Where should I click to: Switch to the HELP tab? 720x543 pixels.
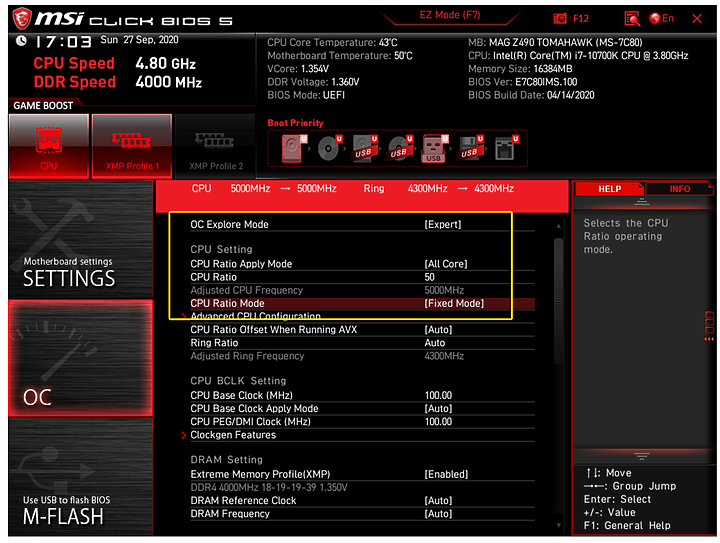pos(609,189)
